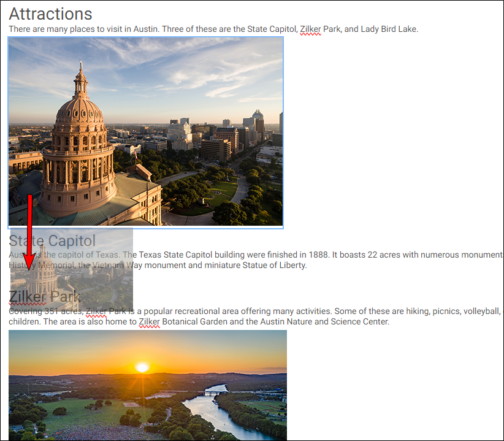The image size is (504, 441).
Task: Click "Lady Bird Lake" in the intro sentence
Action: [389, 29]
